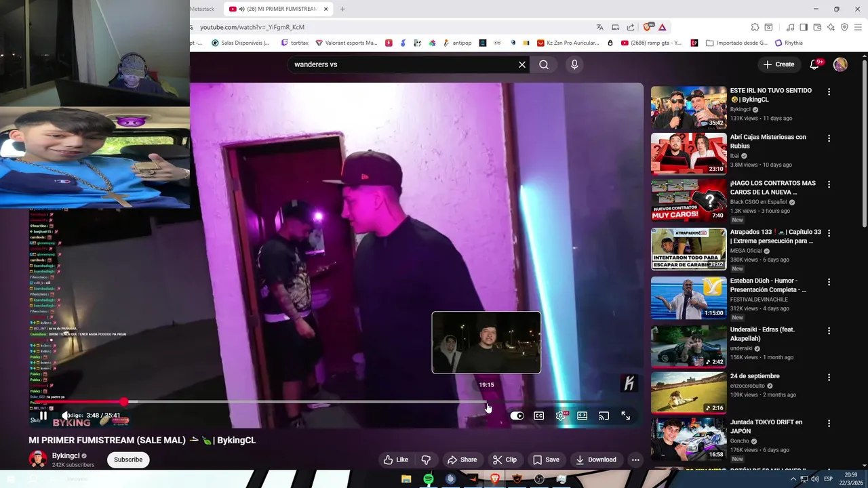Open options for 'Underaiki - Edras' video
This screenshot has width=868, height=488.
click(x=829, y=331)
